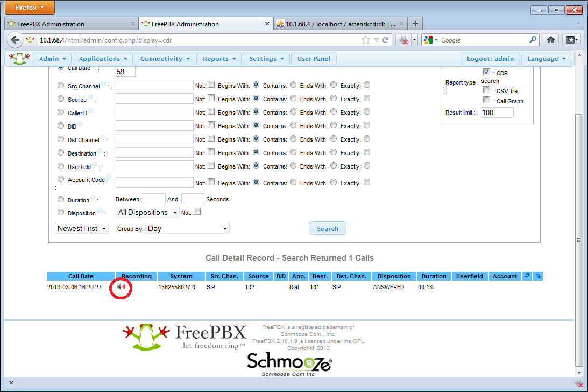Viewport: 588px width, 392px height.
Task: Click the Logout: admin button
Action: coord(490,59)
